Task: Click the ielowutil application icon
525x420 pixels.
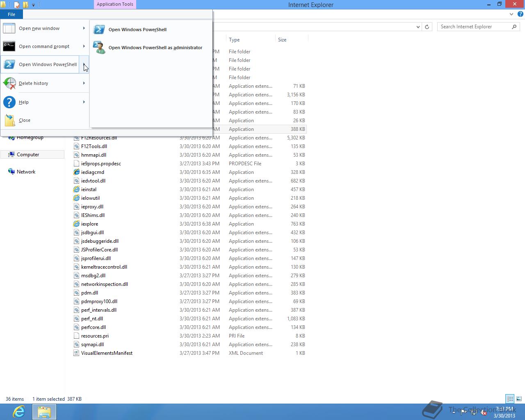Action: point(76,198)
